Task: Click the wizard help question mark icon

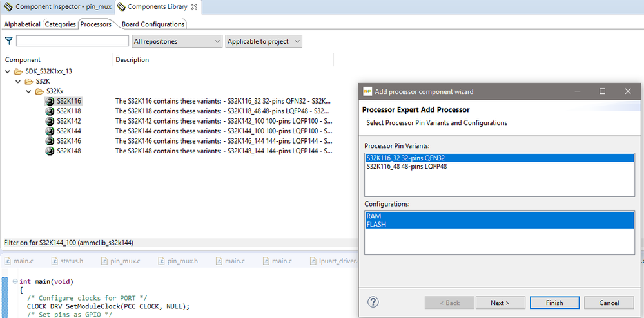Action: click(x=373, y=303)
